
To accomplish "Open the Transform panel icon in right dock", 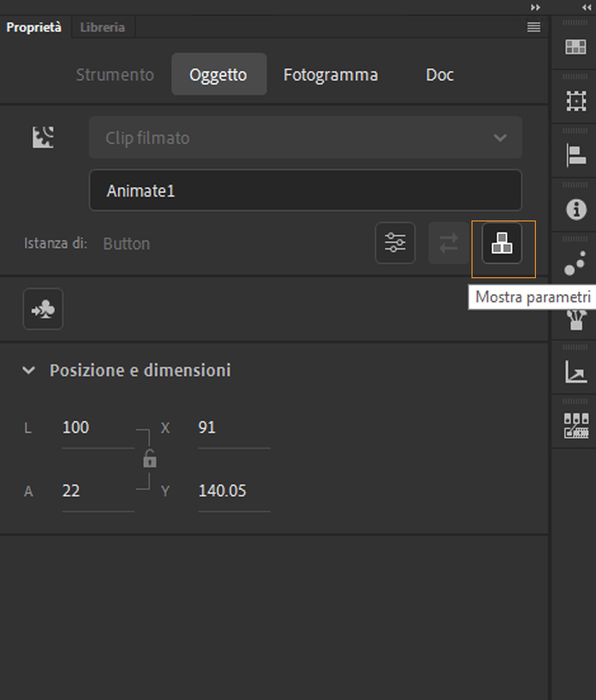I will 577,100.
